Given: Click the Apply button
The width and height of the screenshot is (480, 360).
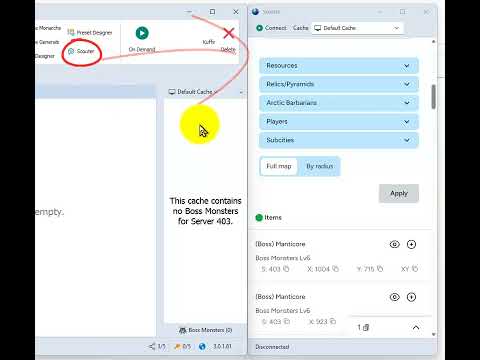Looking at the screenshot, I should pyautogui.click(x=399, y=193).
